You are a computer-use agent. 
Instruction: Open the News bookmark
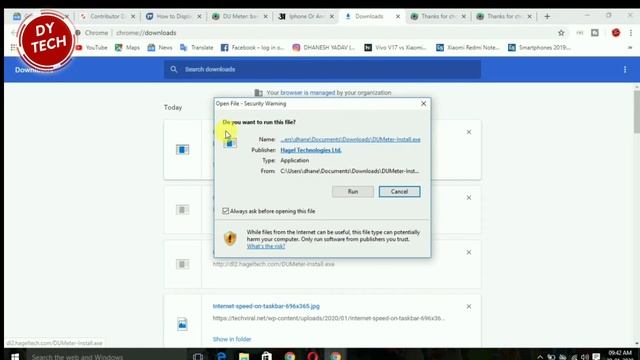click(160, 48)
